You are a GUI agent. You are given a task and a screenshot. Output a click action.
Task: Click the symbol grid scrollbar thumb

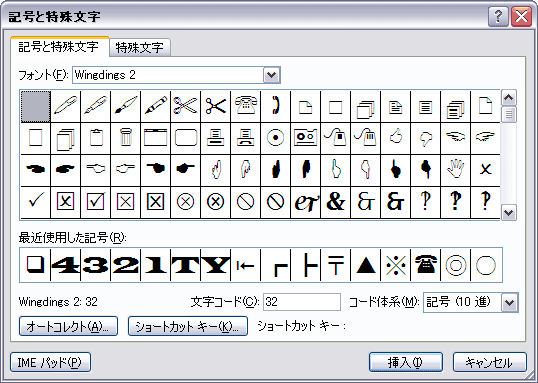pos(509,114)
